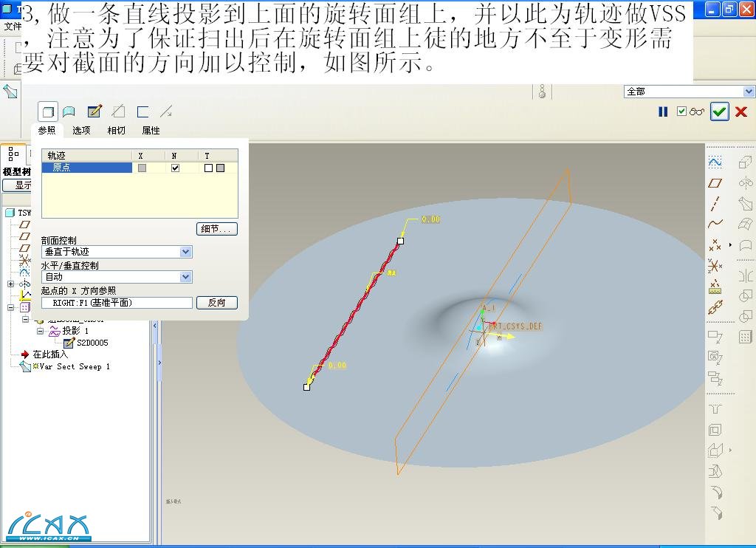
Task: Click the green checkmark to accept the sweep
Action: click(x=719, y=112)
